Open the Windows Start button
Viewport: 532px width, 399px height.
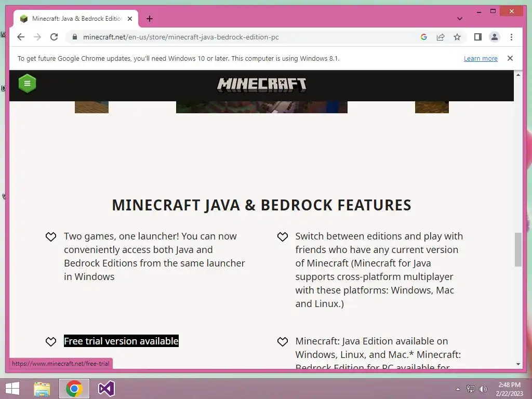click(12, 389)
